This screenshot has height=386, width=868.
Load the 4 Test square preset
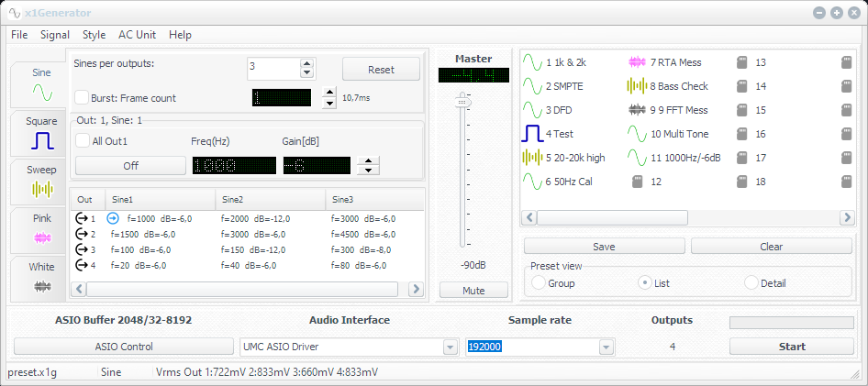[x=533, y=134]
